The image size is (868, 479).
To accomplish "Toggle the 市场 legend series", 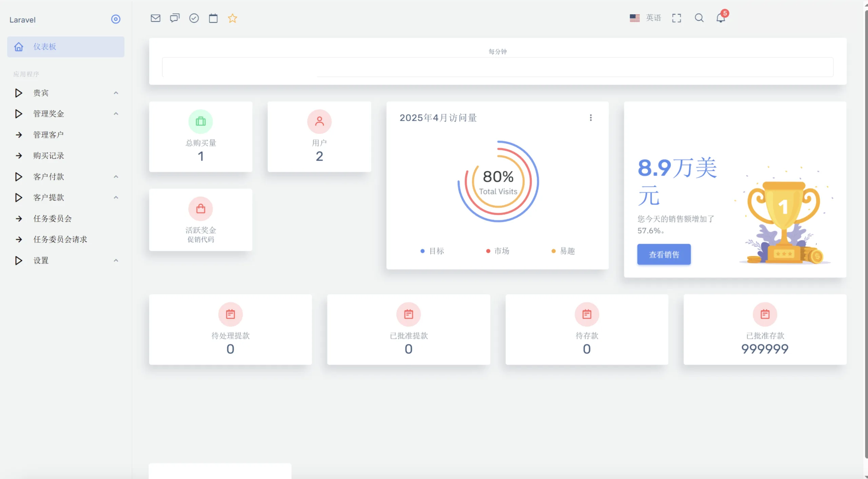I will 498,251.
